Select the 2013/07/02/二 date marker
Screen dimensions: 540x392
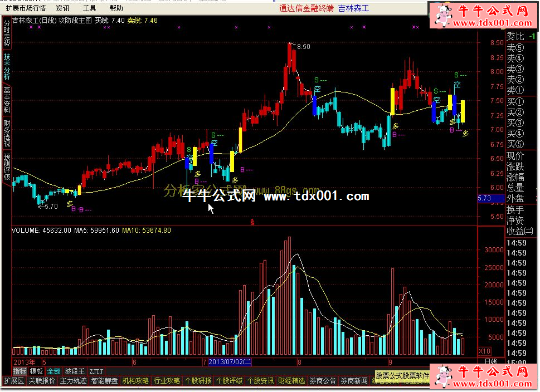click(x=230, y=362)
